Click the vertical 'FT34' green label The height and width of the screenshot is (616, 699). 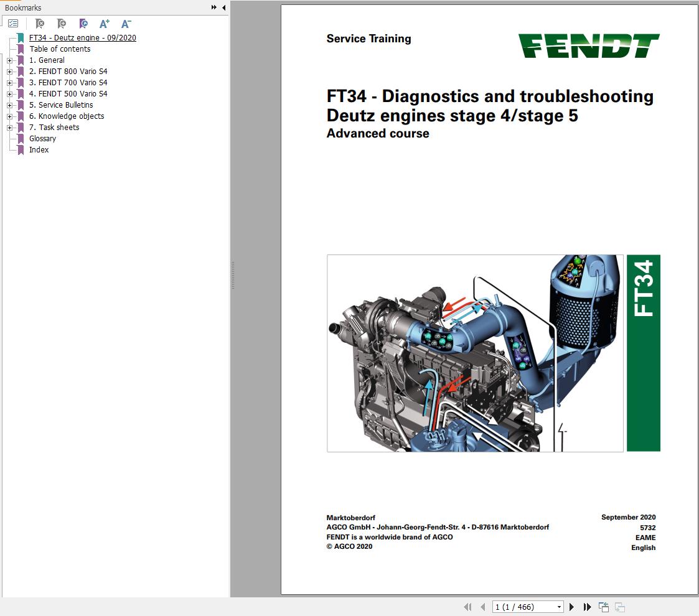[643, 353]
